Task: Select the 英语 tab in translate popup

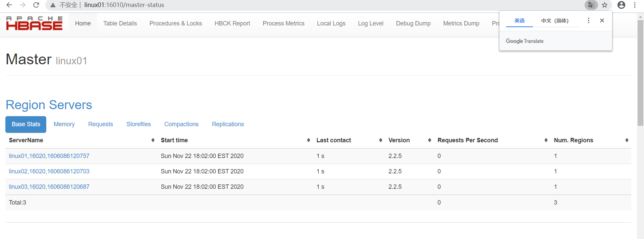Action: click(520, 21)
